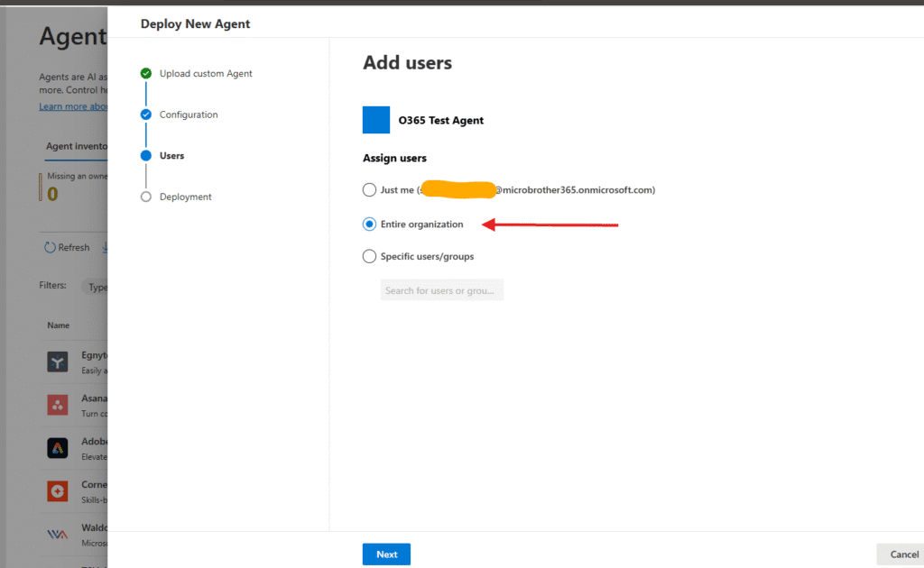Choose the "Entire organization" radio button

click(369, 224)
